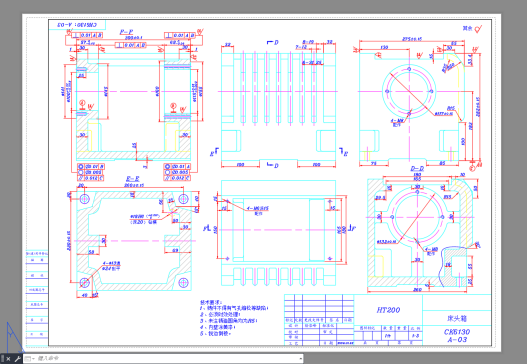Select the CK6130 A-03 drawing number

click(x=457, y=335)
